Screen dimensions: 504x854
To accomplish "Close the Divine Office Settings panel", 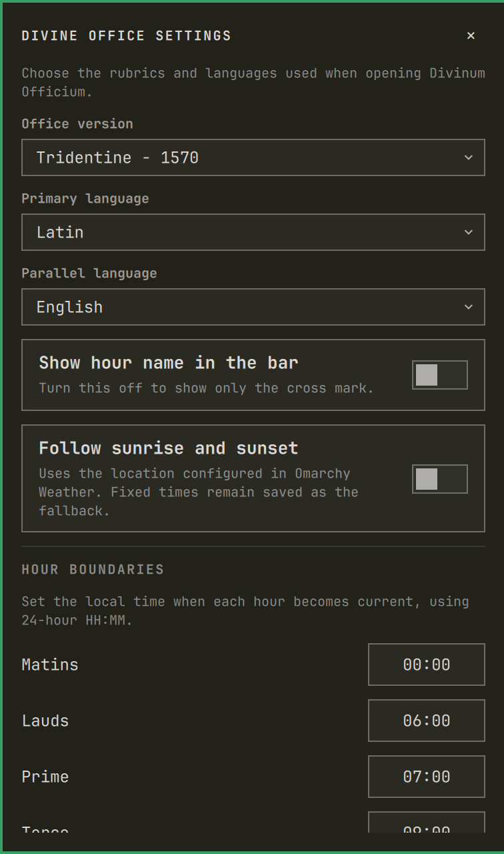I will 471,35.
